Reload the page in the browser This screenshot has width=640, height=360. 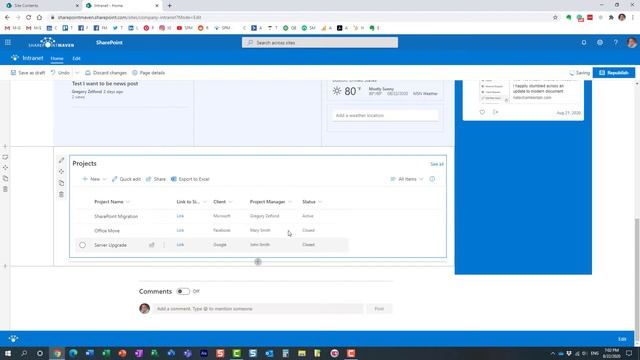click(x=29, y=18)
